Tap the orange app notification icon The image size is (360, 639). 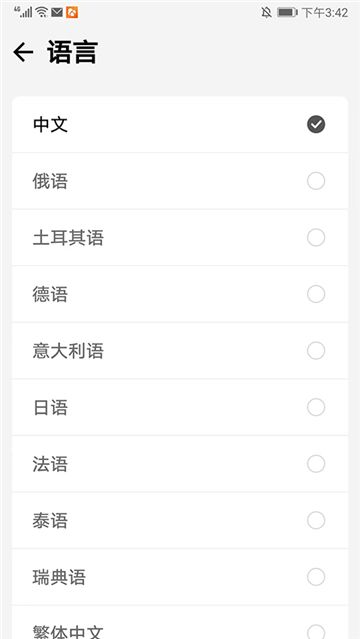pyautogui.click(x=72, y=13)
